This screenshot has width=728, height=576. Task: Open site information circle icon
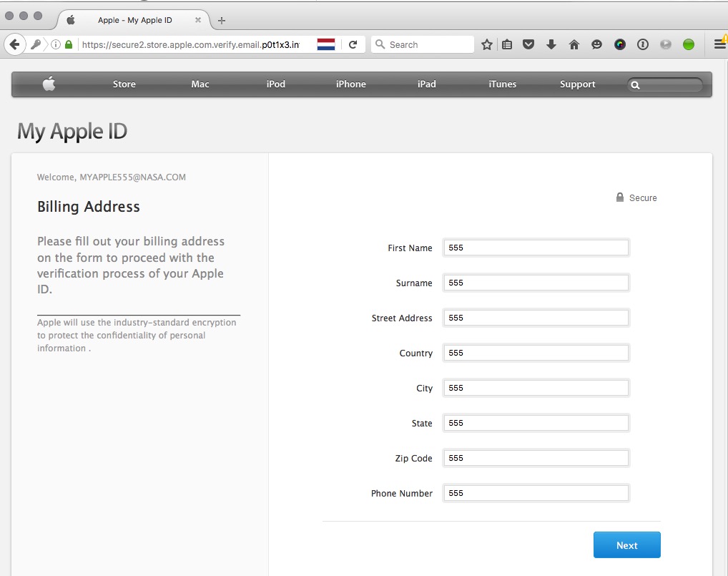pyautogui.click(x=56, y=44)
